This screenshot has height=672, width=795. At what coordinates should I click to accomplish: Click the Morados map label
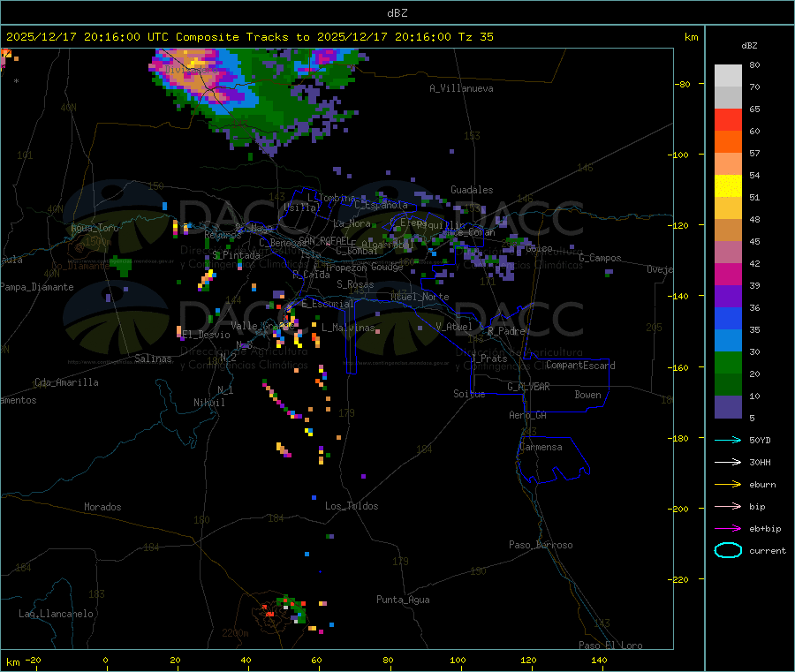[102, 507]
